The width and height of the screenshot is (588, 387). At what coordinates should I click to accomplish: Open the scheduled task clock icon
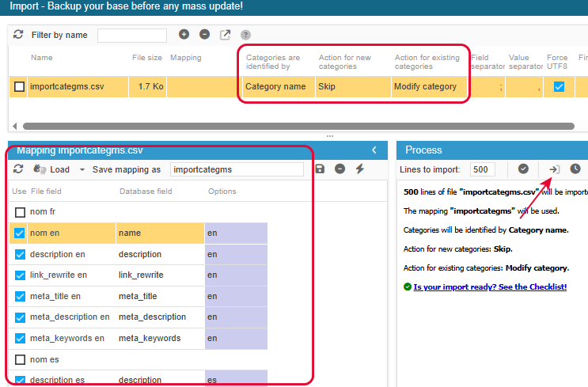tap(575, 169)
